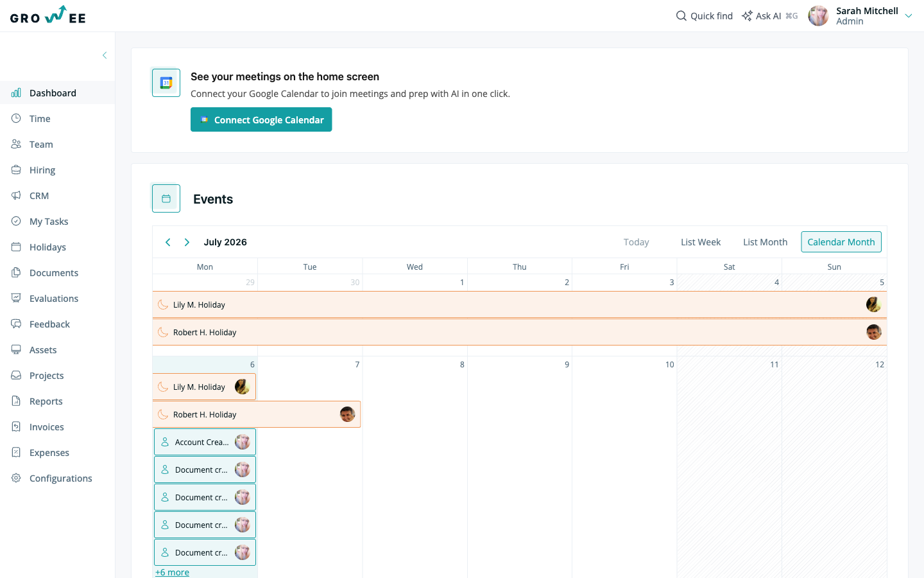Click the Wed column header
This screenshot has width=924, height=578.
tap(415, 267)
